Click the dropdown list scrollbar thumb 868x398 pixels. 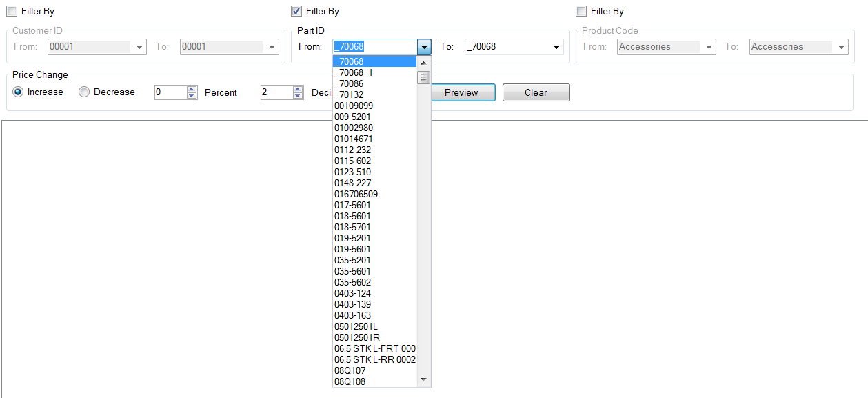[424, 77]
